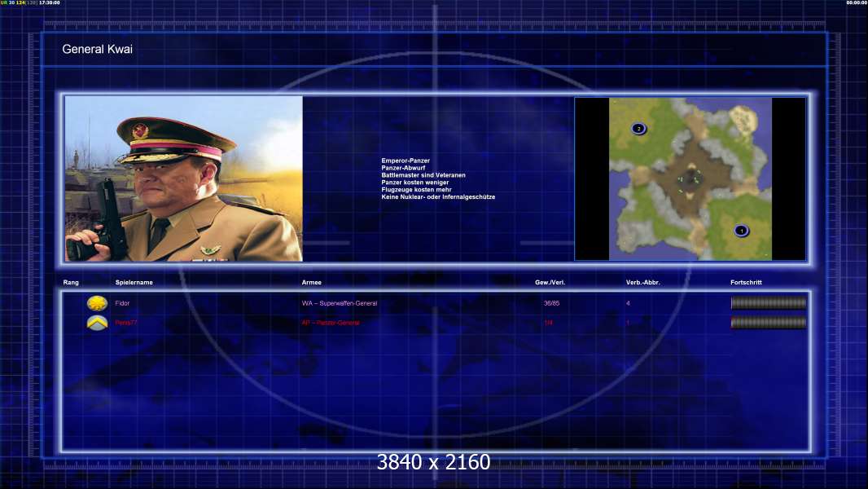
Task: Click the Emperor-Panzer trait line
Action: tap(406, 161)
